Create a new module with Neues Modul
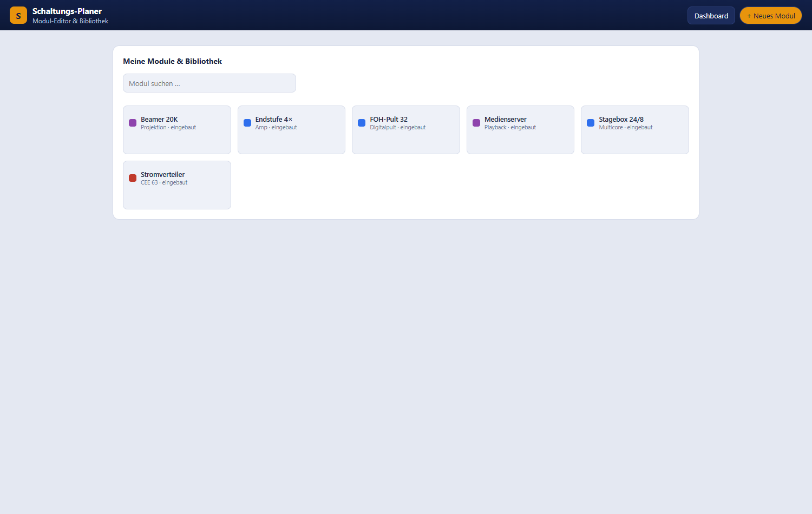The image size is (812, 514). tap(771, 16)
